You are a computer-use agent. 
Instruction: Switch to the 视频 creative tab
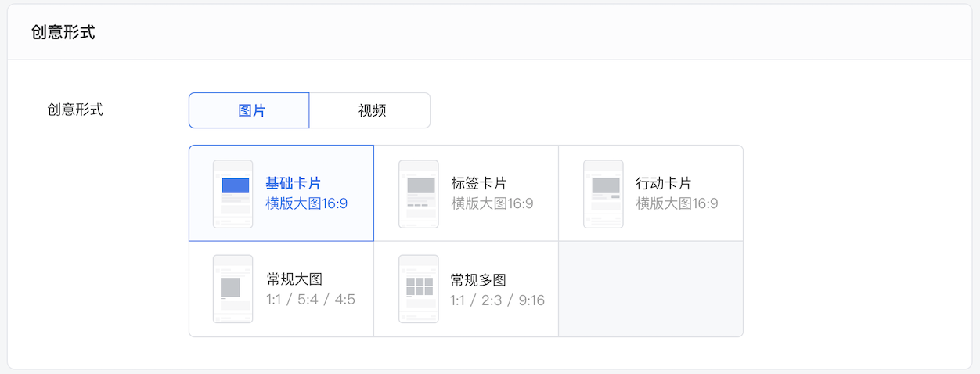[x=371, y=110]
